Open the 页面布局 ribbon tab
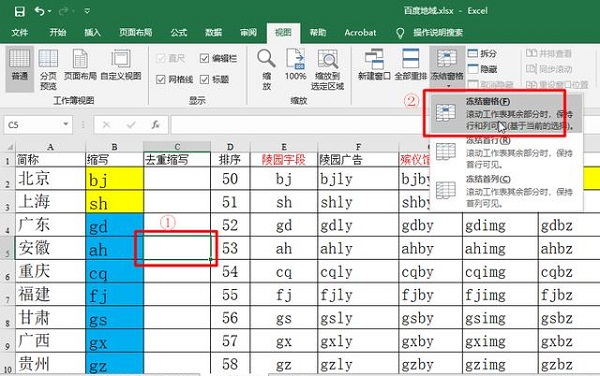Image resolution: width=600 pixels, height=376 pixels. (135, 33)
